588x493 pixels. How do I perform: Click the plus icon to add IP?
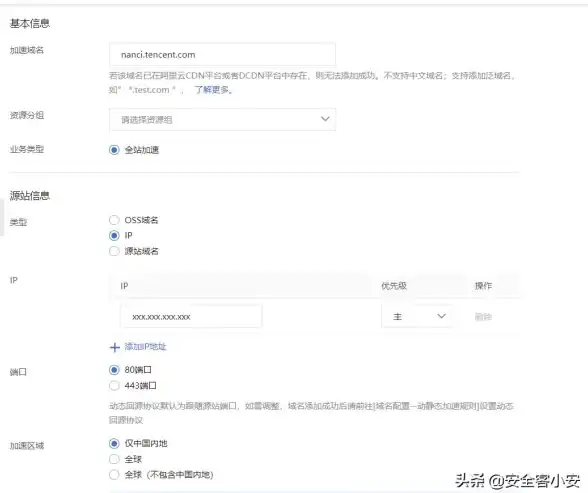point(115,348)
